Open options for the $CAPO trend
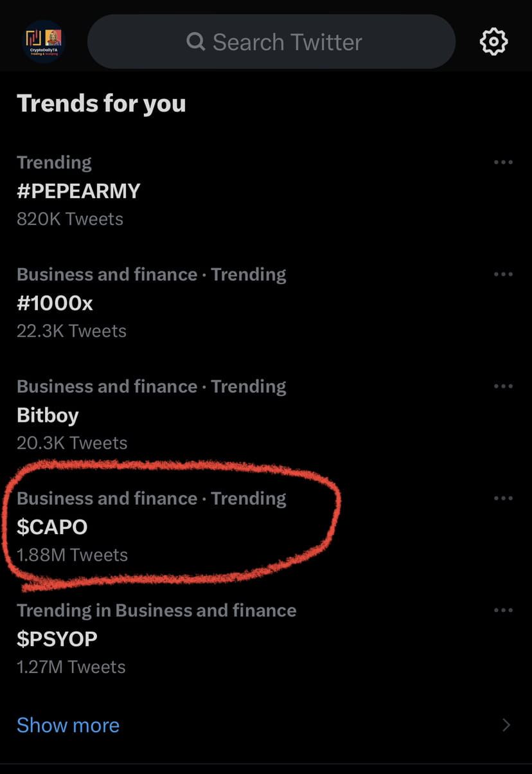The image size is (532, 774). coord(503,498)
